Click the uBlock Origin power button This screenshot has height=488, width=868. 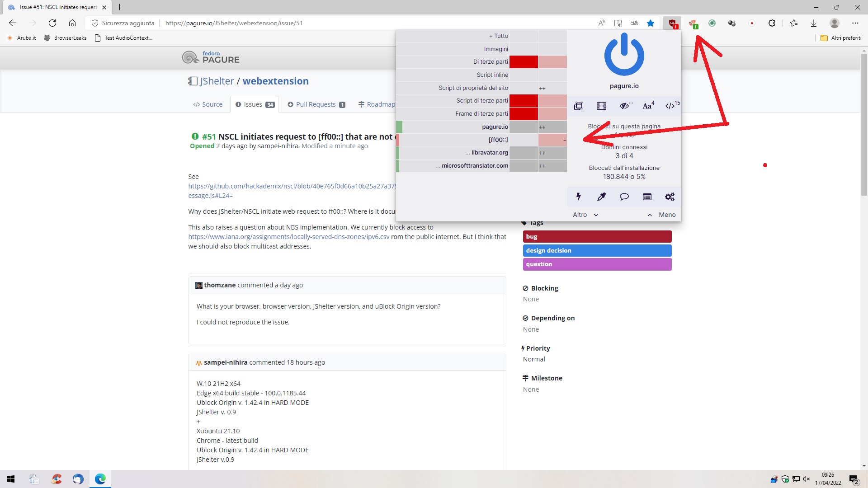624,55
